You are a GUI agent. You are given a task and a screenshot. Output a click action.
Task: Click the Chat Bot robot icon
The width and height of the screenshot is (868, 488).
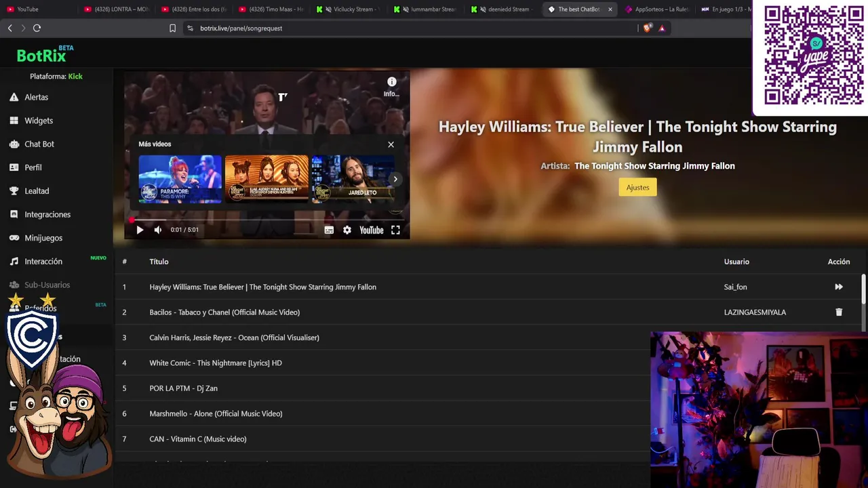[14, 144]
